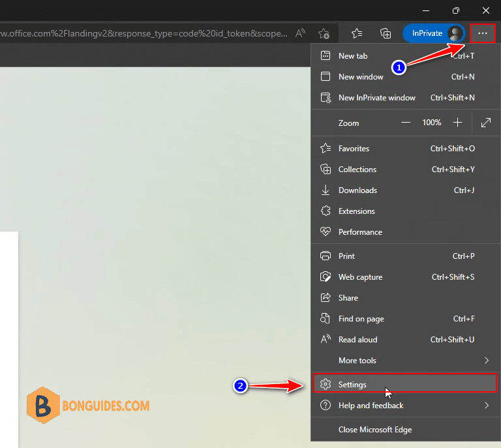Choose Performance from the menu

[x=405, y=232]
